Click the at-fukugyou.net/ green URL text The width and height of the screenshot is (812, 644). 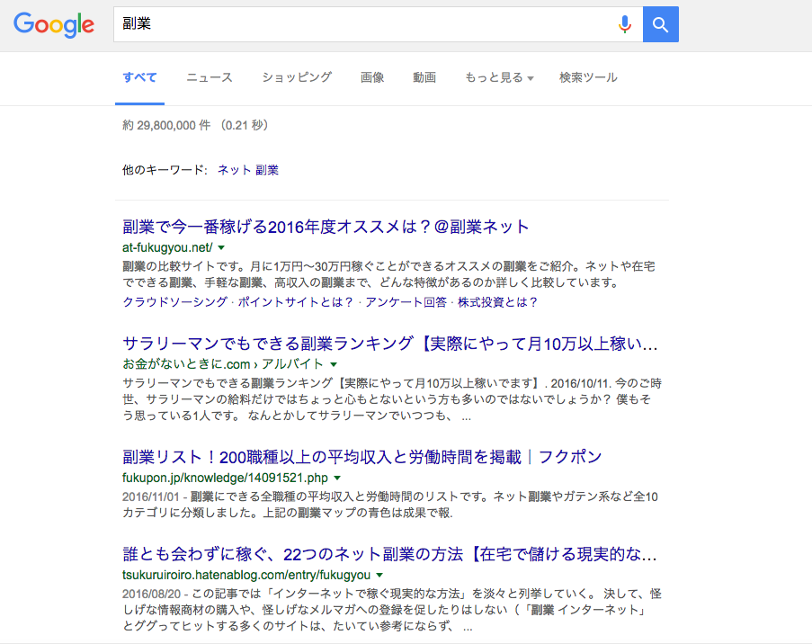click(167, 247)
